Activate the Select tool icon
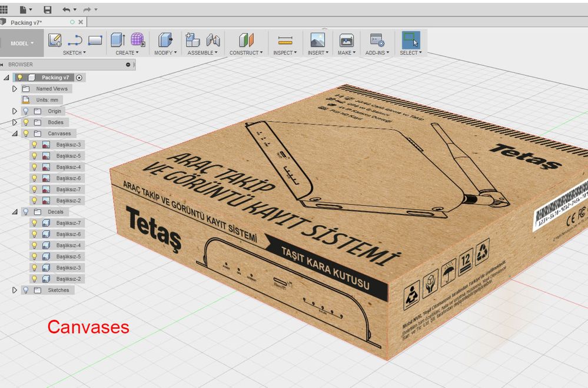588x388 pixels. click(411, 40)
